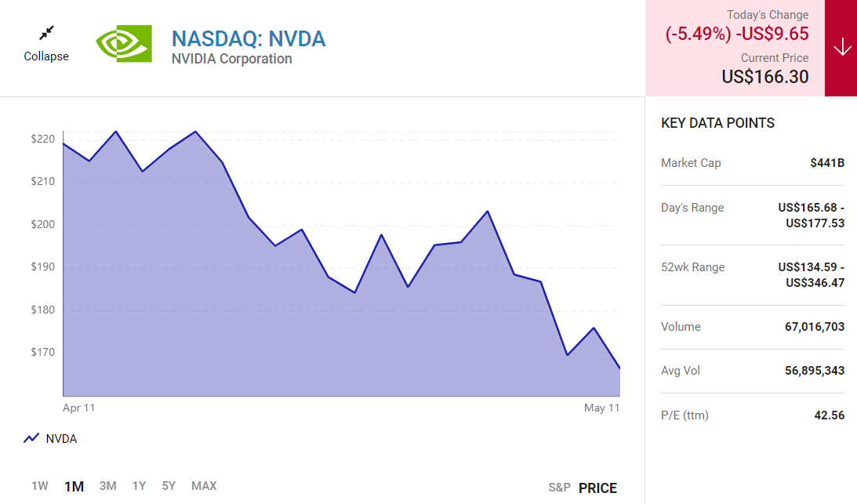Click the chart's final data point at May 11

tap(619, 368)
